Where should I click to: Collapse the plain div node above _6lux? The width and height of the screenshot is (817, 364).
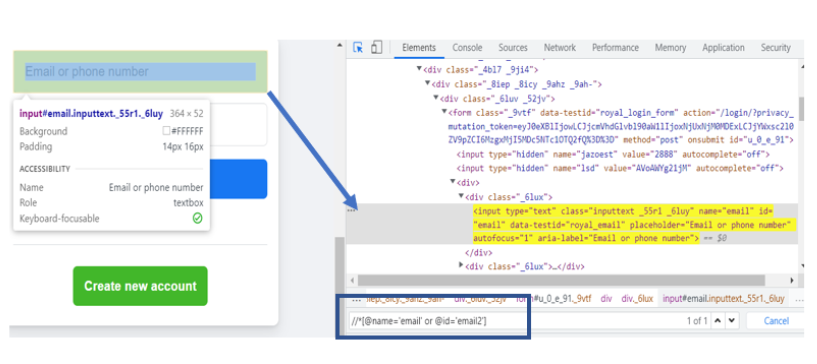coord(453,182)
